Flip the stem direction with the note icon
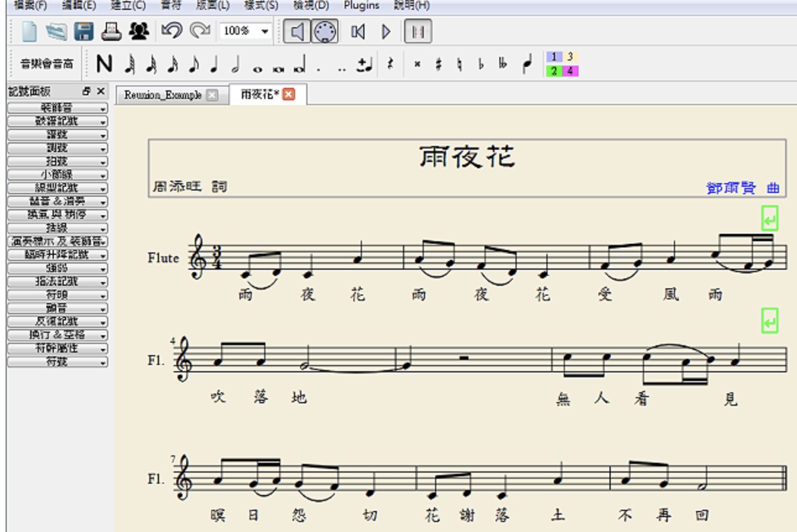 (x=527, y=65)
